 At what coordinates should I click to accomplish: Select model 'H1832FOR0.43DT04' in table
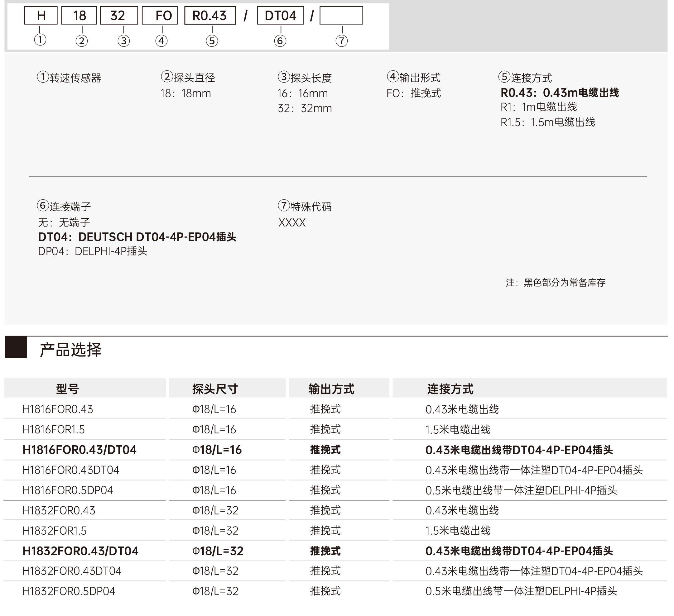click(x=72, y=571)
